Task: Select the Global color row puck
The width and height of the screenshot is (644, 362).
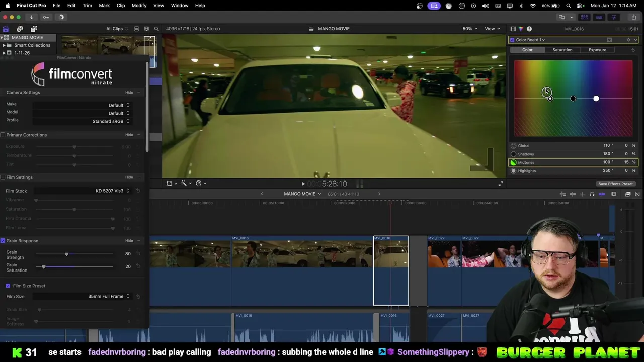Action: 513,146
